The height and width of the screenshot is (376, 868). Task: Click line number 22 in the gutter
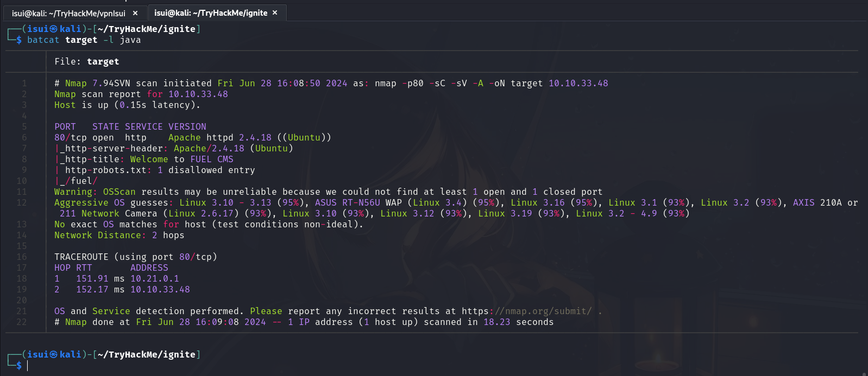22,322
